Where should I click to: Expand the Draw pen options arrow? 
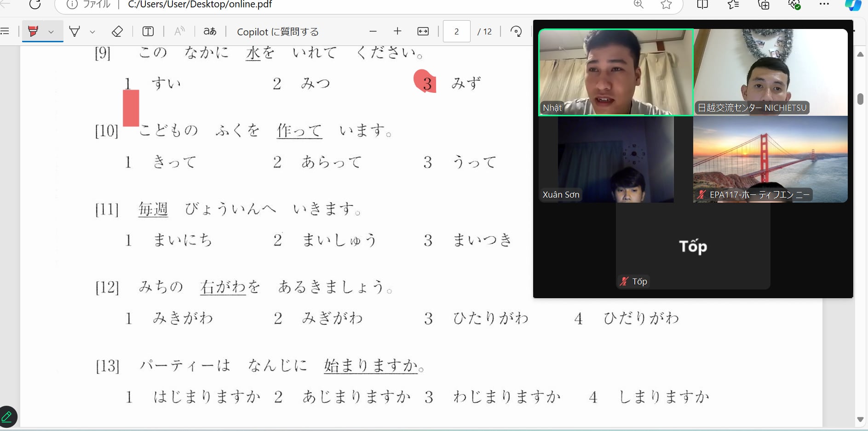pyautogui.click(x=92, y=32)
